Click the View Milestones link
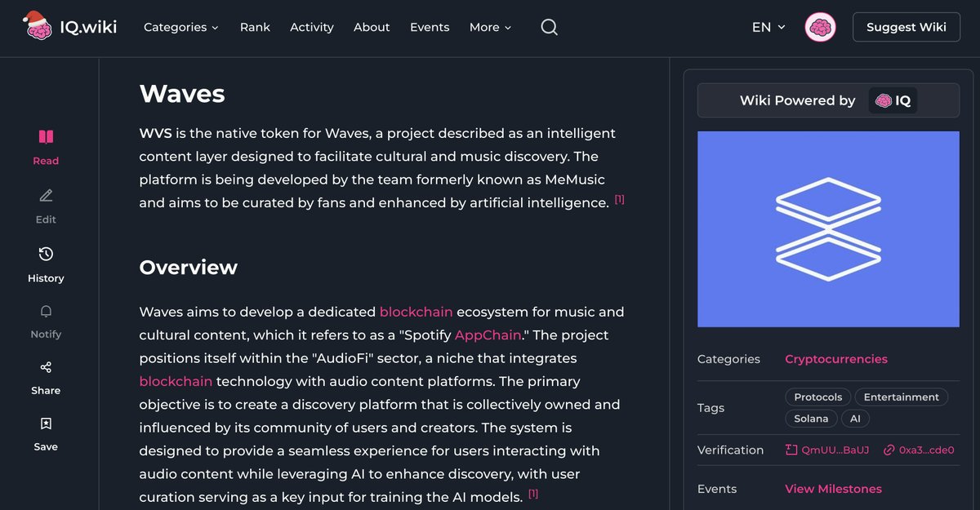This screenshot has width=980, height=510. tap(833, 489)
